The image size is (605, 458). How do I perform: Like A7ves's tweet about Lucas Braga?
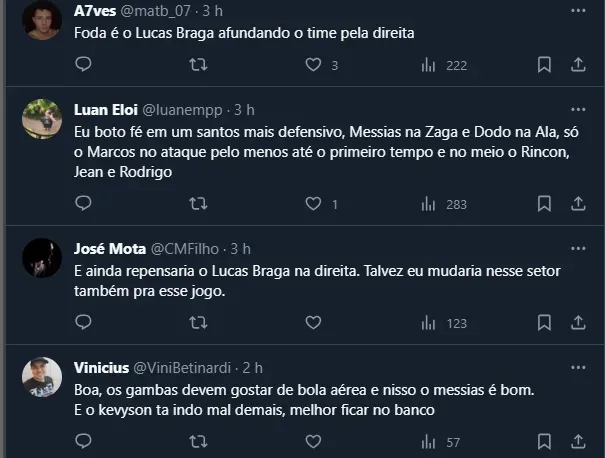(x=313, y=64)
